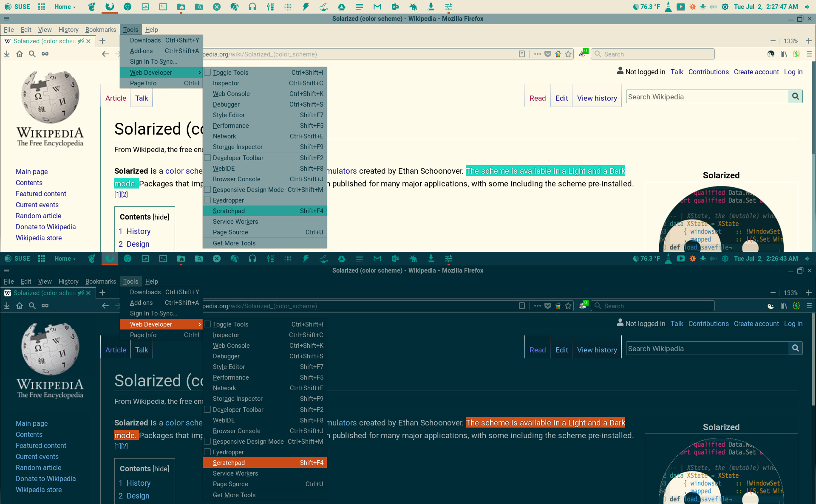The image size is (816, 504).
Task: Open Random article link in light sidebar
Action: pos(38,216)
